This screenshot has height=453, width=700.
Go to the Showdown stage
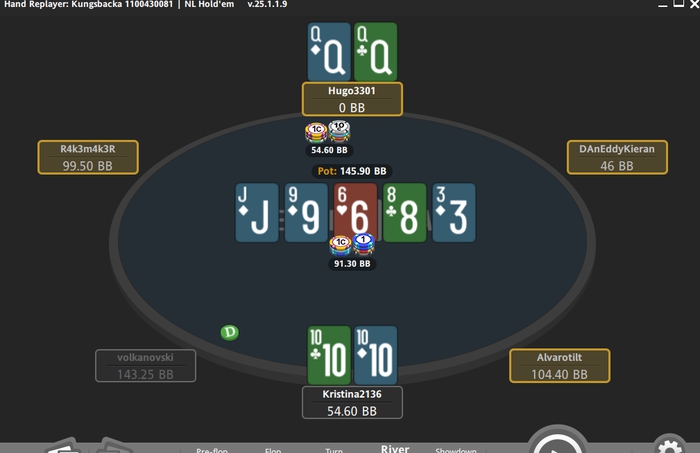coord(456,450)
